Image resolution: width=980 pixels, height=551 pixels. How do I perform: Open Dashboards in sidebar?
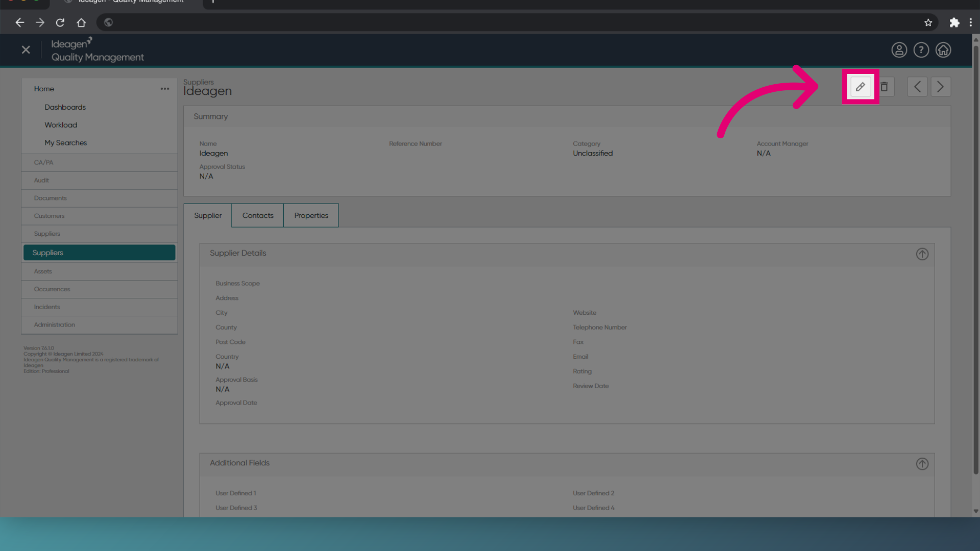[x=65, y=107]
